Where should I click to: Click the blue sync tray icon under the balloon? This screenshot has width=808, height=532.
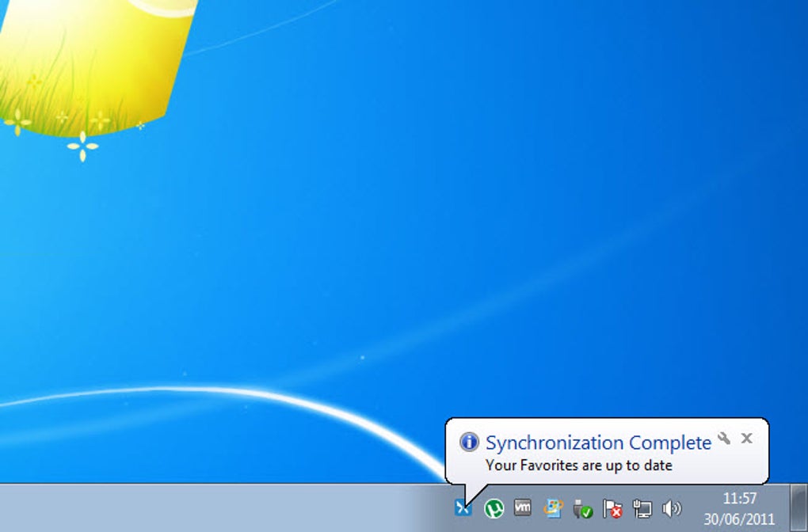[463, 508]
